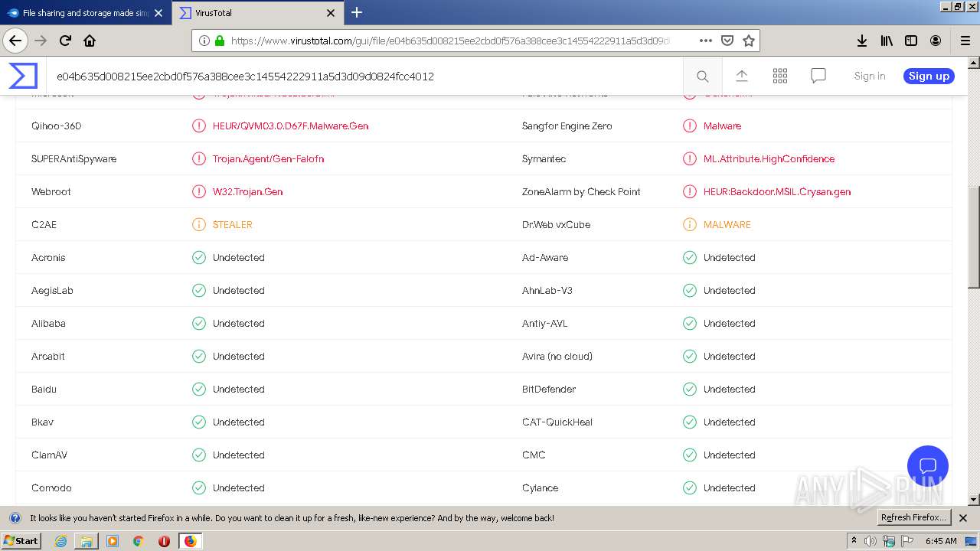Select the VirusTotal tab
The image size is (980, 551).
pyautogui.click(x=258, y=13)
